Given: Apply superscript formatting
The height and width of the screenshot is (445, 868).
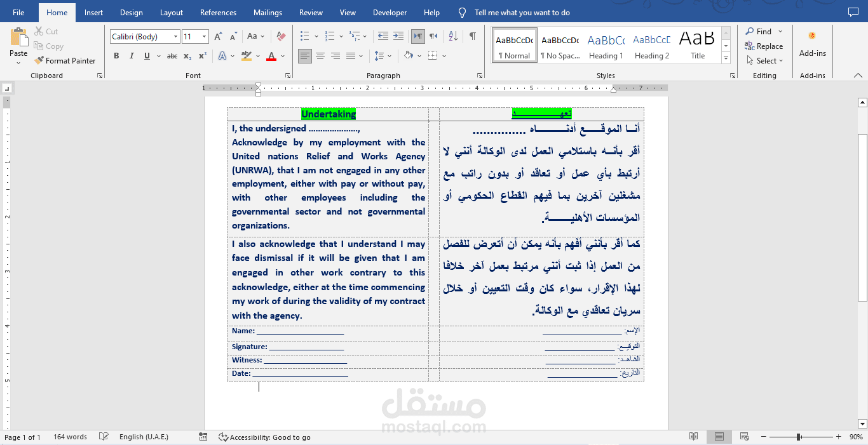Looking at the screenshot, I should click(x=202, y=56).
